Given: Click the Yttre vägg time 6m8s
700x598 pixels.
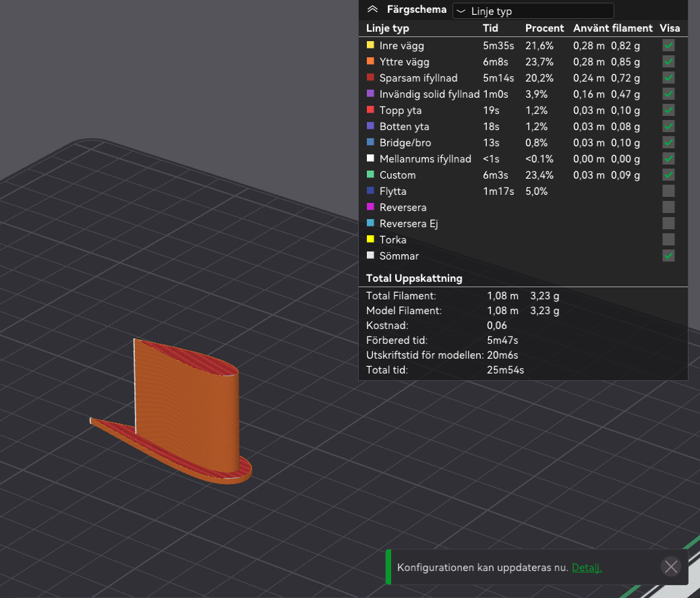Looking at the screenshot, I should [495, 61].
